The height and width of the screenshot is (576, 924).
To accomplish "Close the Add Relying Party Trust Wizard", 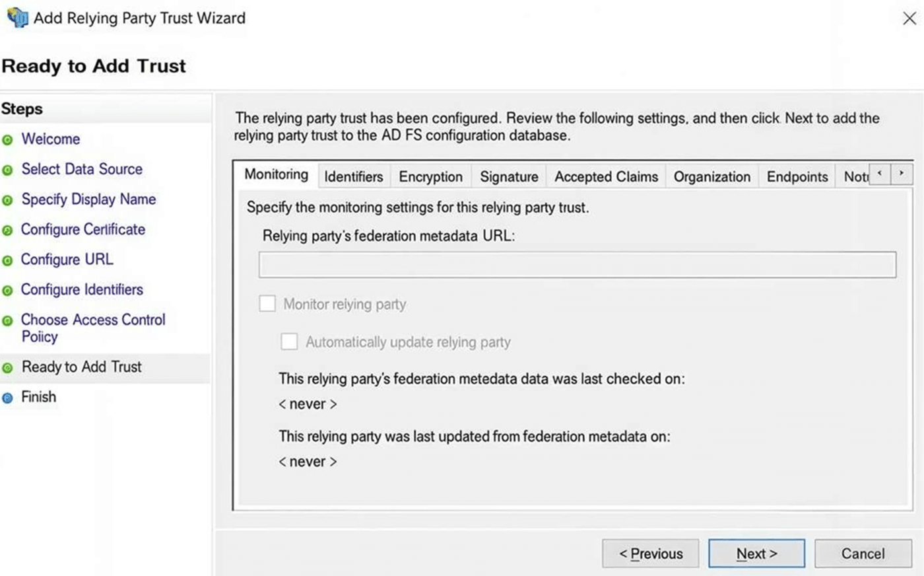I will pos(909,18).
